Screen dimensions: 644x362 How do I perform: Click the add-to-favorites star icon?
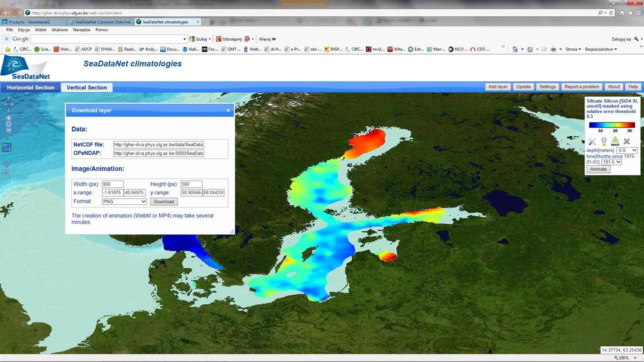8,49
